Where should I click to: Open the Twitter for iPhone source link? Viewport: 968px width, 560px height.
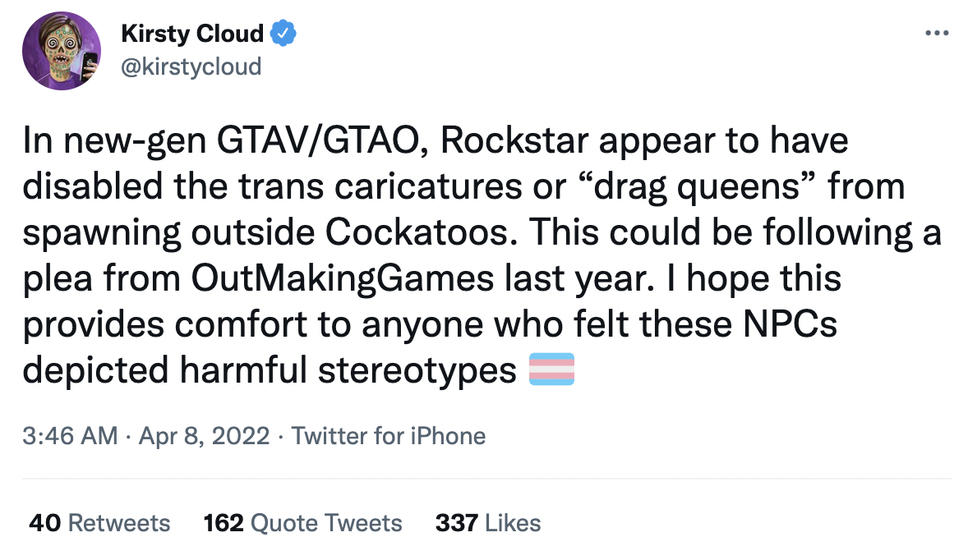[389, 436]
